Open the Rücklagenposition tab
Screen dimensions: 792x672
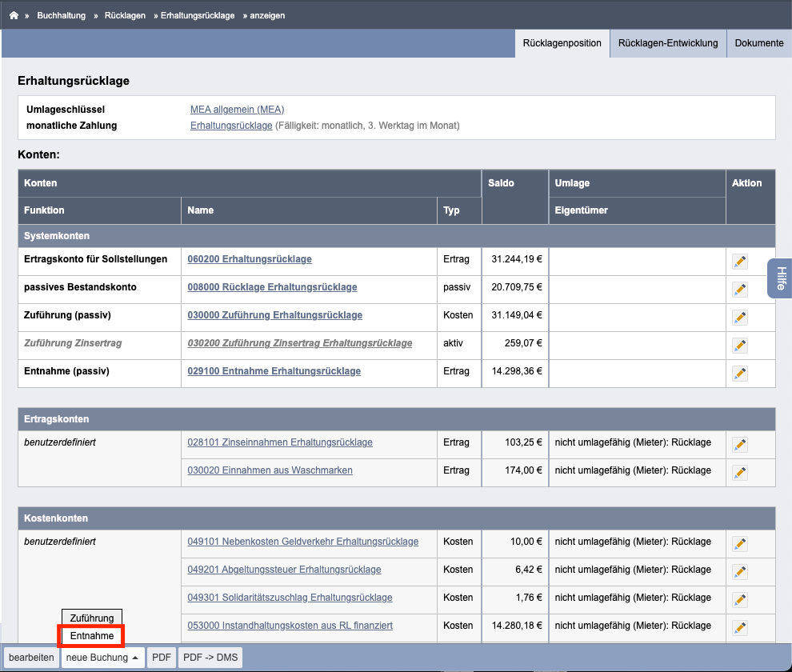[562, 43]
